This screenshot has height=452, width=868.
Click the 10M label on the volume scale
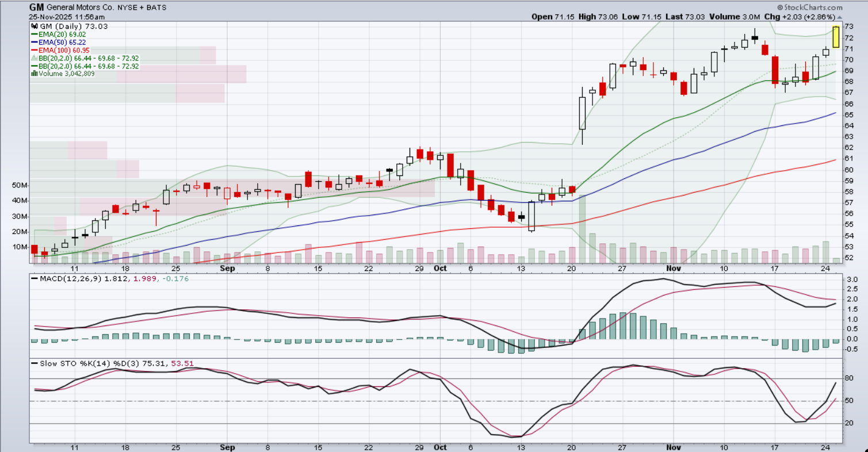click(21, 247)
